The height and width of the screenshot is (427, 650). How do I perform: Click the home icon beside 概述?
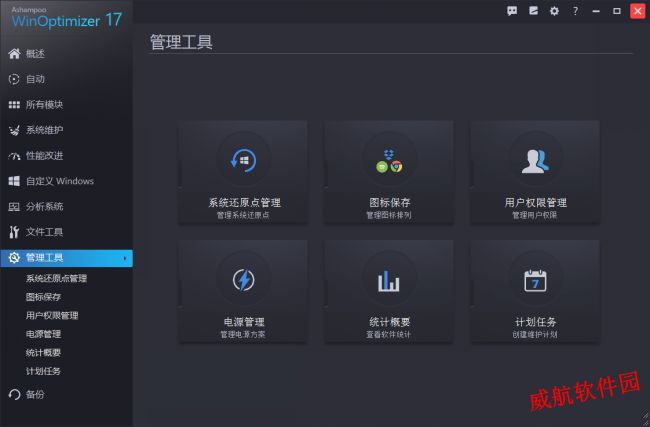tap(14, 54)
